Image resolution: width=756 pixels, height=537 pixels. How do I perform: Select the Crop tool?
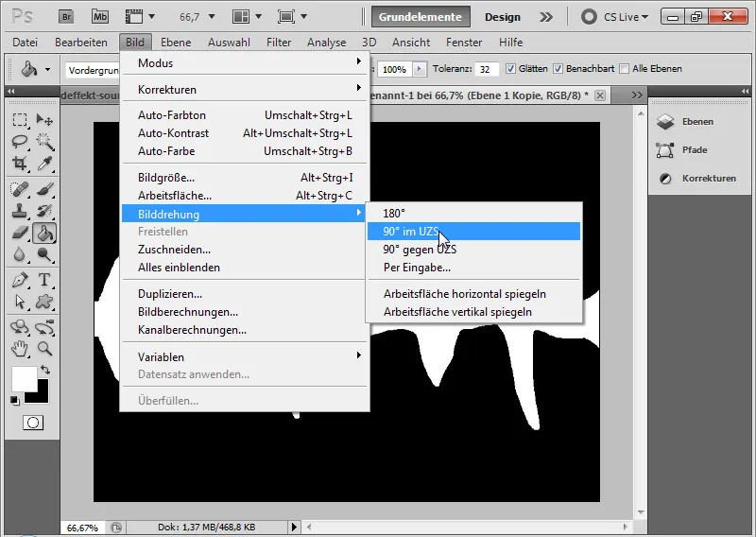[x=20, y=164]
